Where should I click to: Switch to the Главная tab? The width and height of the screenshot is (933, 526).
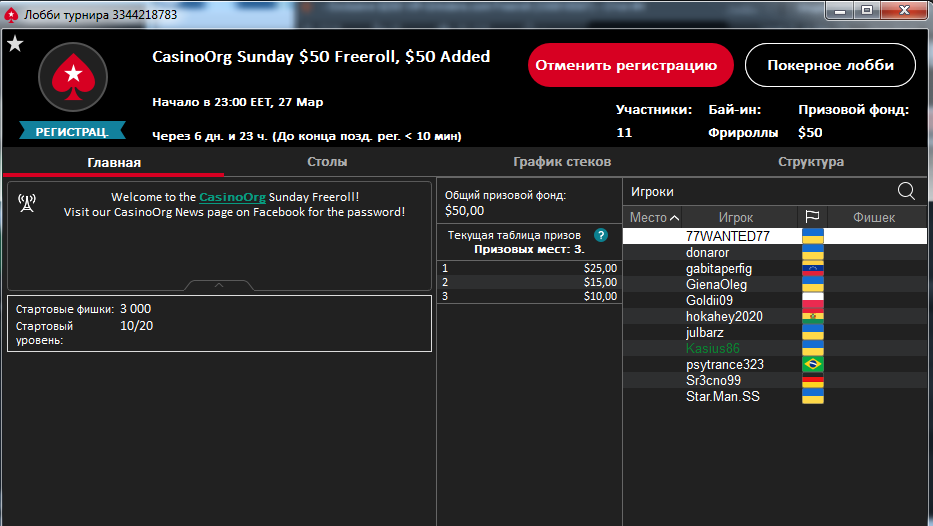[x=114, y=162]
